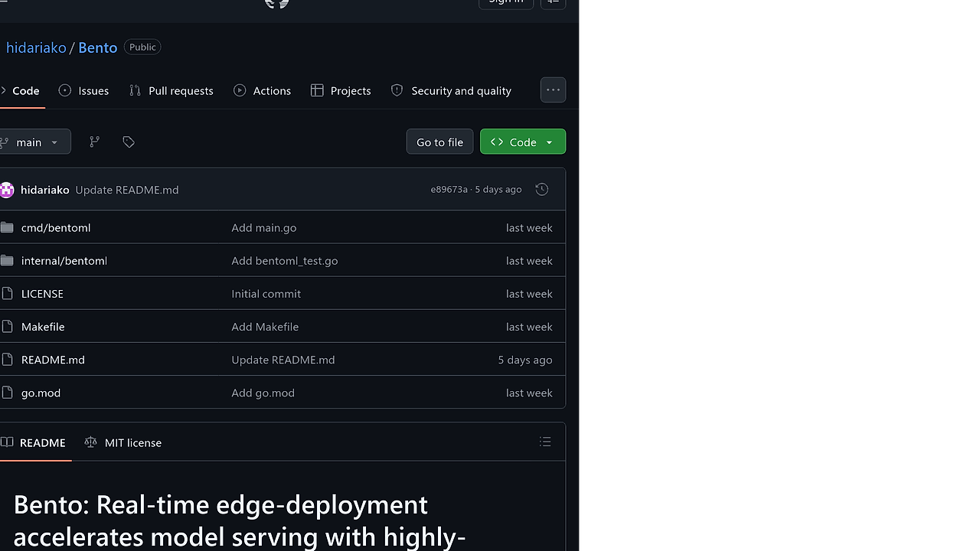
Task: Open the cmd/bentoml folder
Action: pos(56,227)
